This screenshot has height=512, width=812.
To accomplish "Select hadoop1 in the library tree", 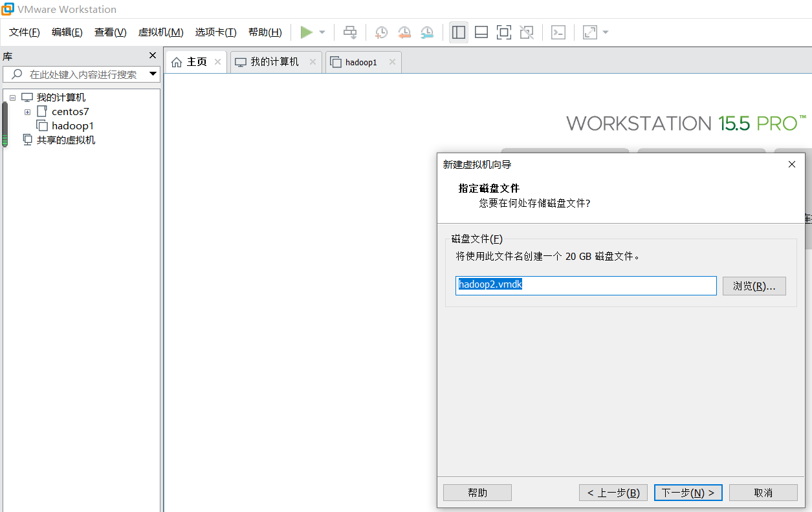I will (x=72, y=126).
